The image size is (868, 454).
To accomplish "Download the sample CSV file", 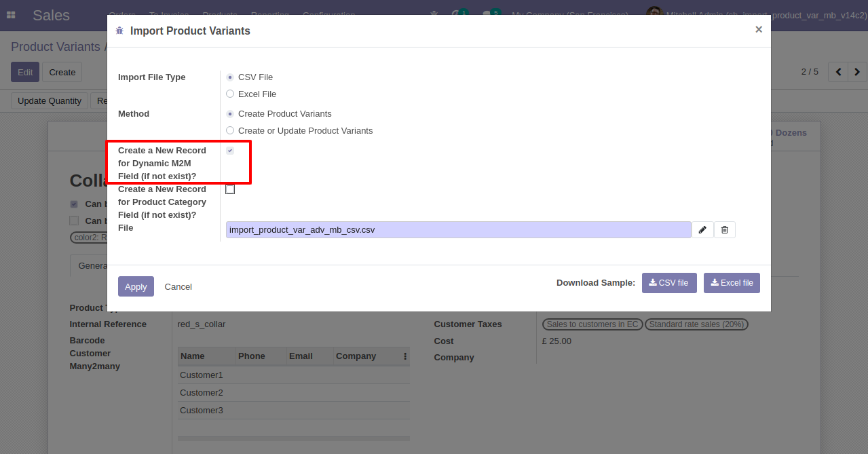I will [x=669, y=283].
